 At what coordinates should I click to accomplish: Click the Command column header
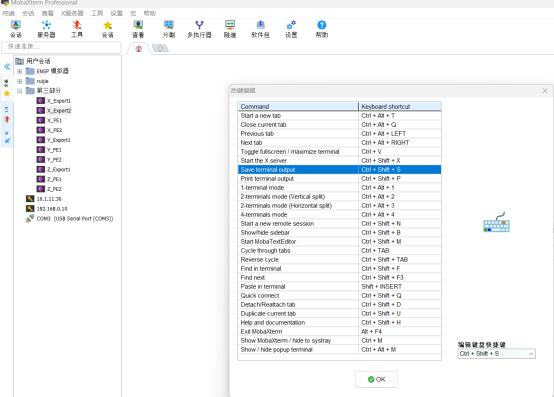pyautogui.click(x=298, y=106)
